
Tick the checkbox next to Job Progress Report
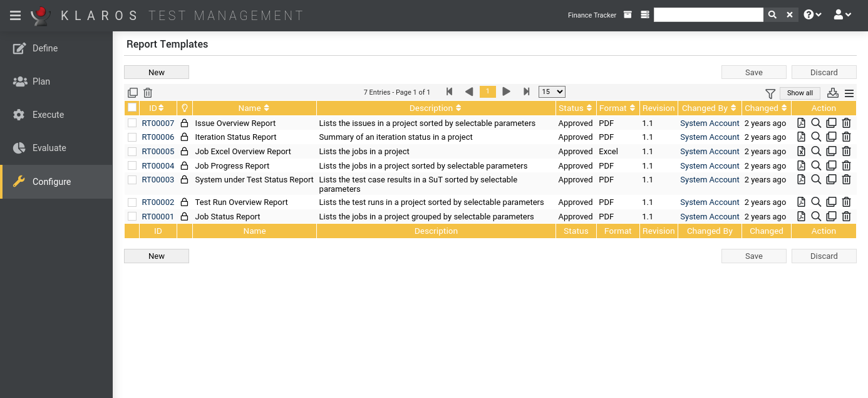(x=132, y=165)
